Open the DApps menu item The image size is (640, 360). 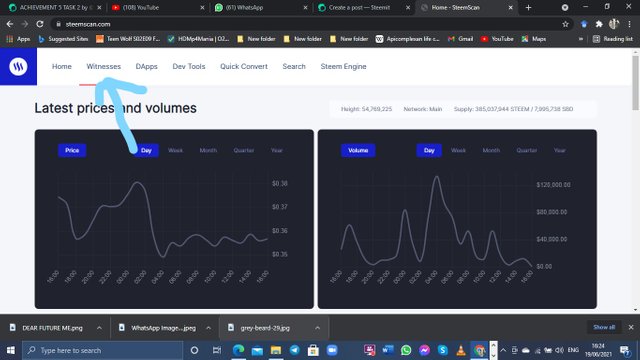click(x=147, y=67)
